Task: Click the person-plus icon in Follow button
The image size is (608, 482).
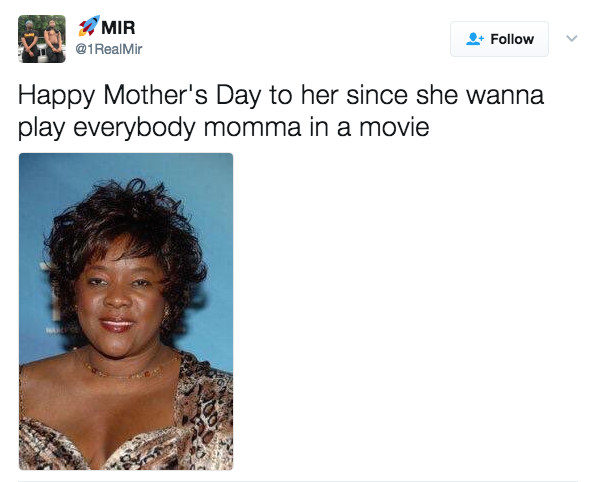Action: [475, 39]
